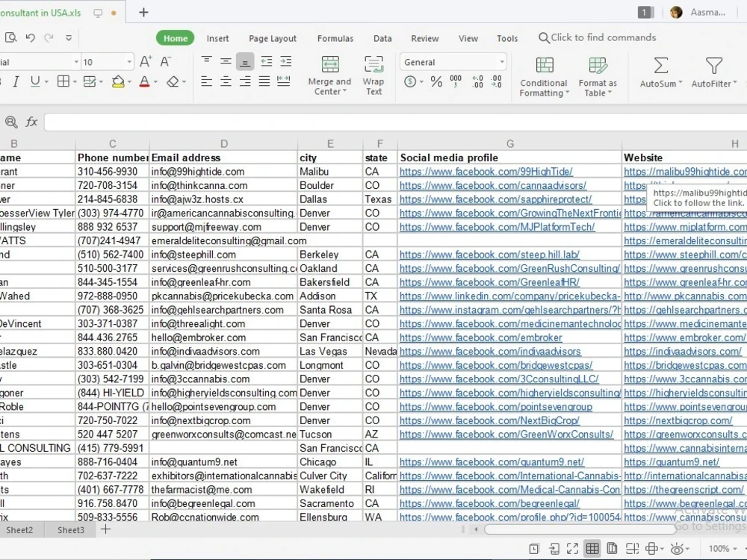Click the Wrap Text button
The height and width of the screenshot is (560, 747).
point(373,75)
